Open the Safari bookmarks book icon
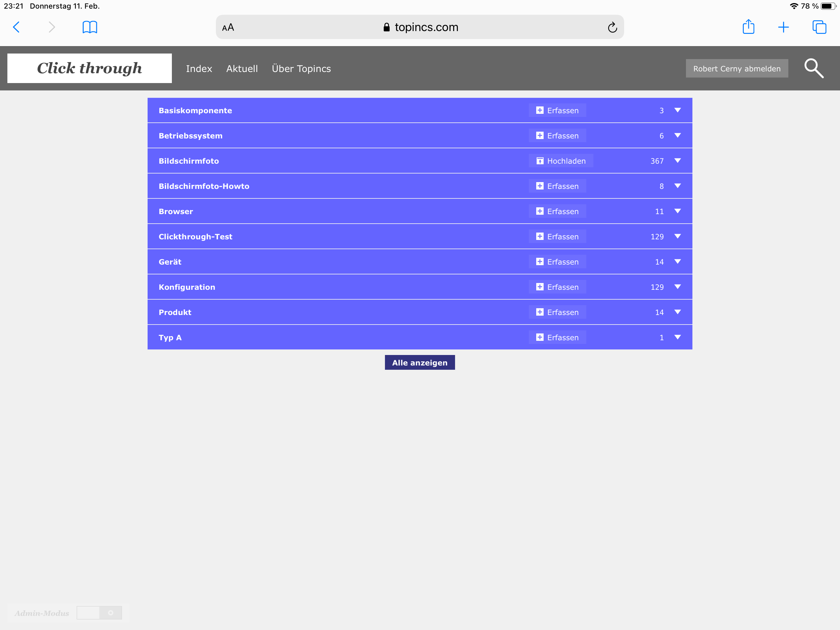Viewport: 840px width, 630px height. (x=89, y=27)
